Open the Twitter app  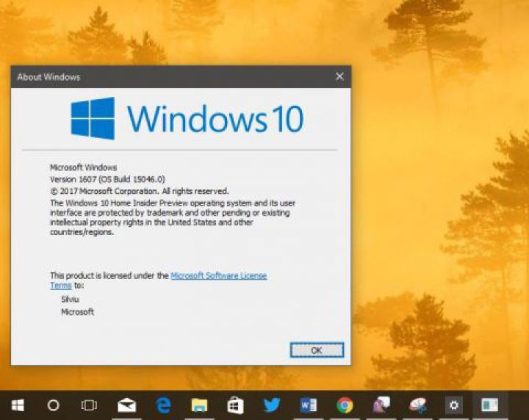coord(272,405)
